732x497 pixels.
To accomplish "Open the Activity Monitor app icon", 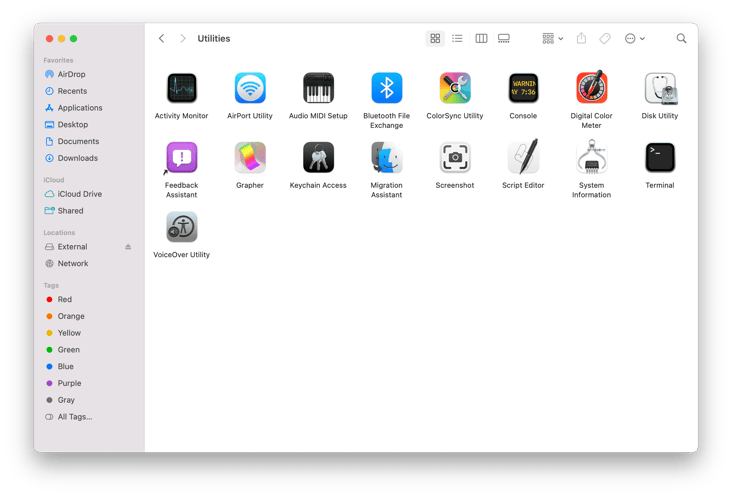I will point(182,88).
